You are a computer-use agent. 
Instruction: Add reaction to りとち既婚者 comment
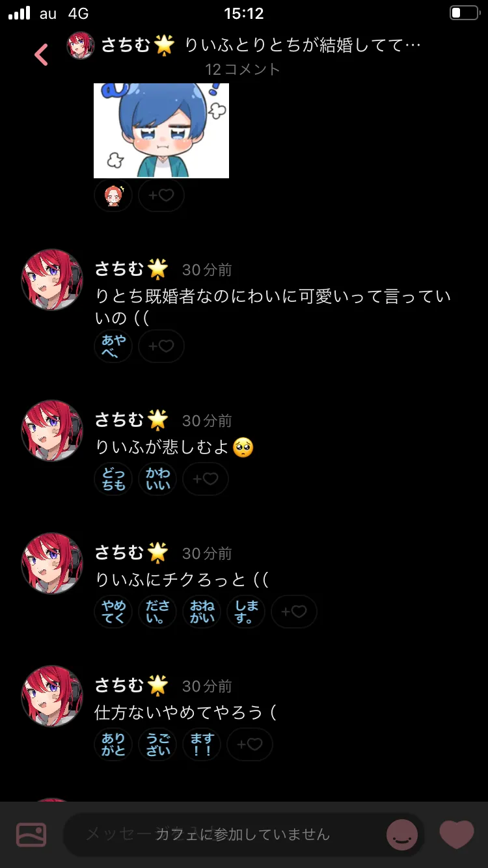click(x=161, y=346)
